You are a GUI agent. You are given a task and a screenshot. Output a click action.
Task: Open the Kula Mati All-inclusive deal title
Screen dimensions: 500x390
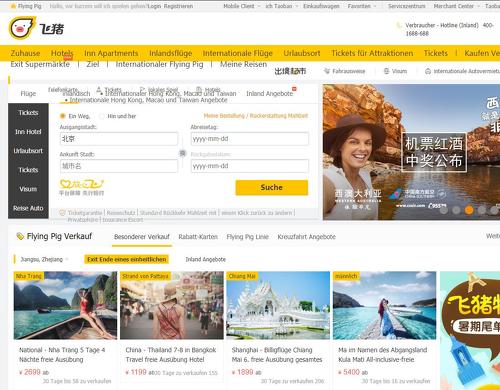tap(383, 355)
